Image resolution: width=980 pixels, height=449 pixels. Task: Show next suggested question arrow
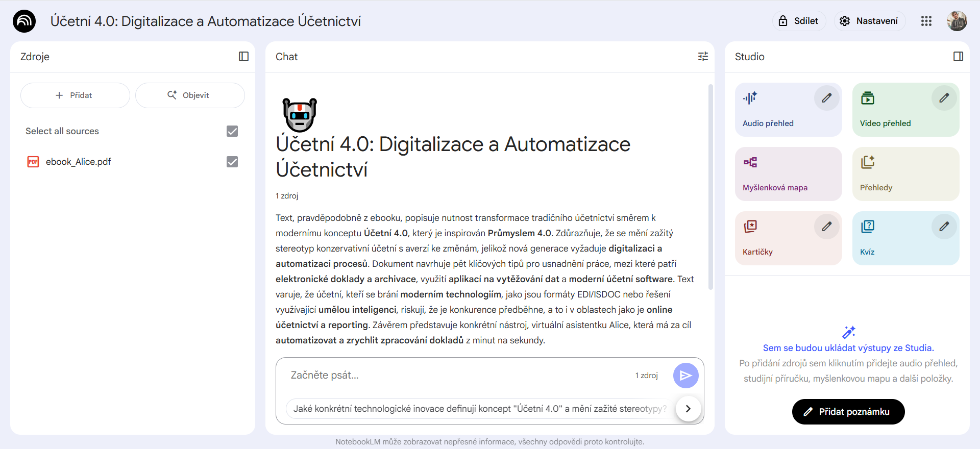688,409
